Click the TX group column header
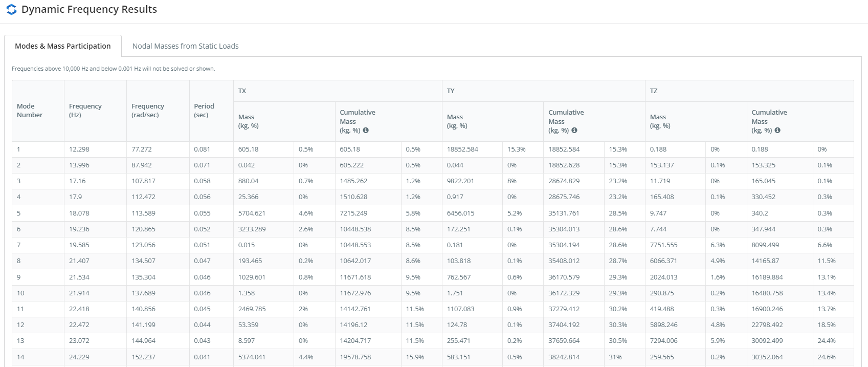 pos(242,91)
